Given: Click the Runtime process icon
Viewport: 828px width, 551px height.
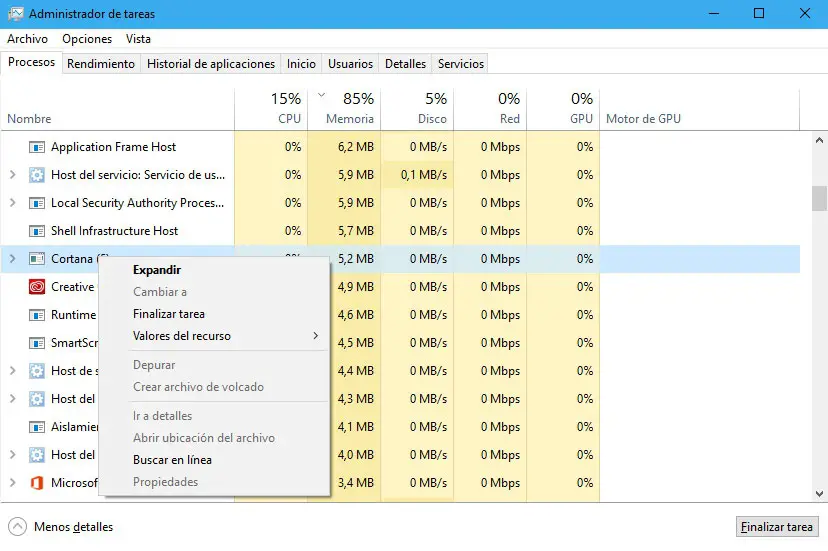Looking at the screenshot, I should [36, 315].
